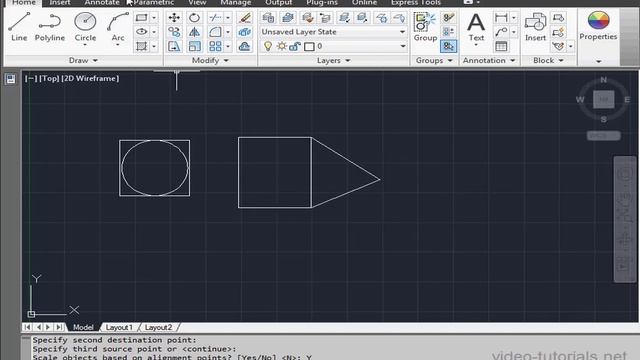Open the Trim/Extend dropdown arrow
The height and width of the screenshot is (360, 640).
click(x=228, y=18)
